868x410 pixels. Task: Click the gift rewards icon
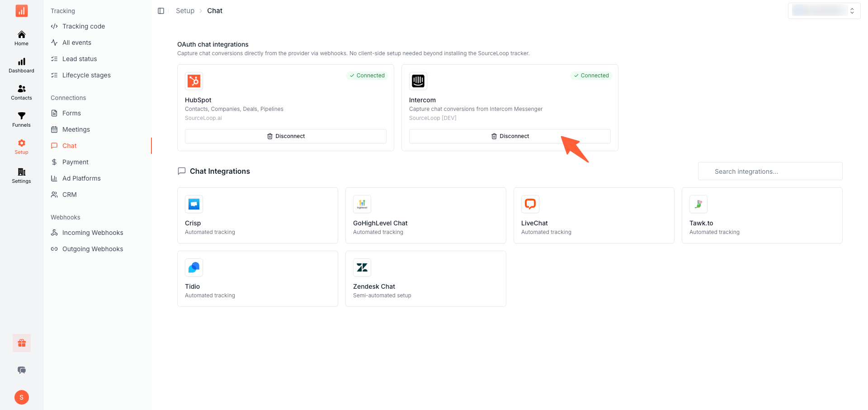point(22,343)
